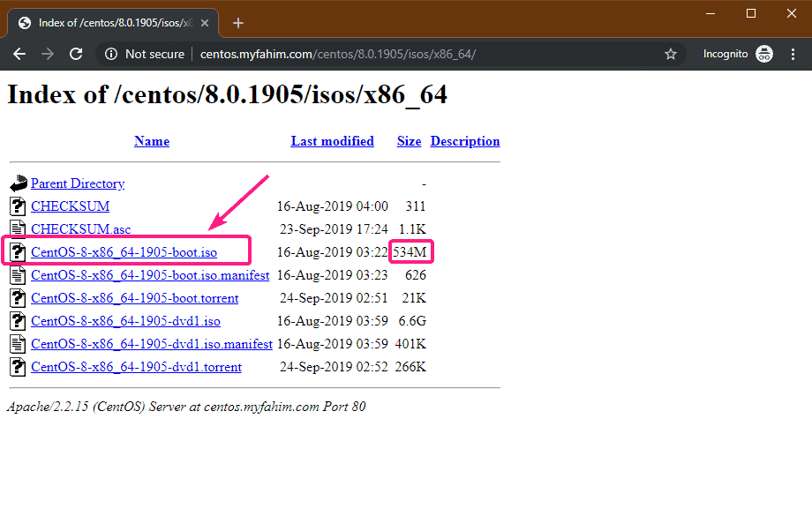Click the reload page icon

click(x=76, y=54)
